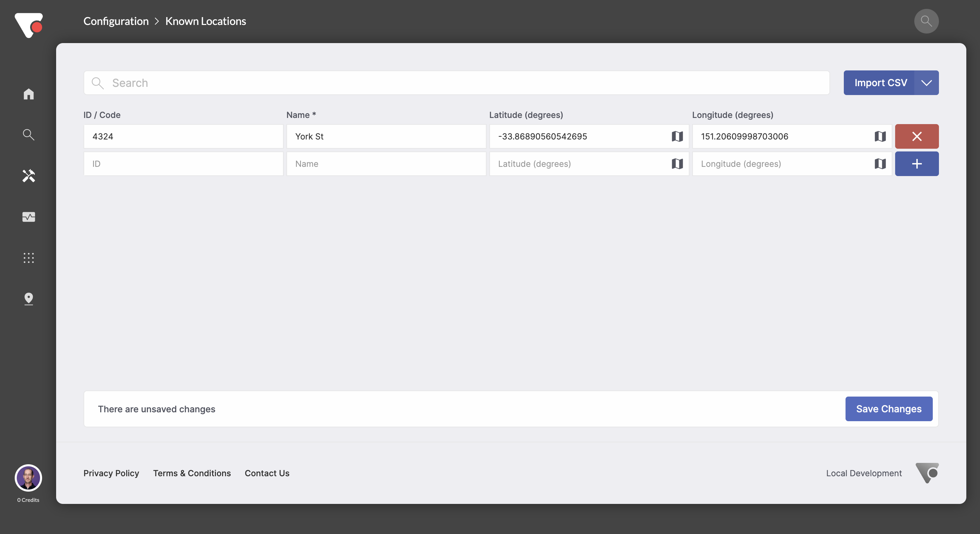Click the map icon in empty longitude field
This screenshot has height=534, width=980.
[880, 164]
